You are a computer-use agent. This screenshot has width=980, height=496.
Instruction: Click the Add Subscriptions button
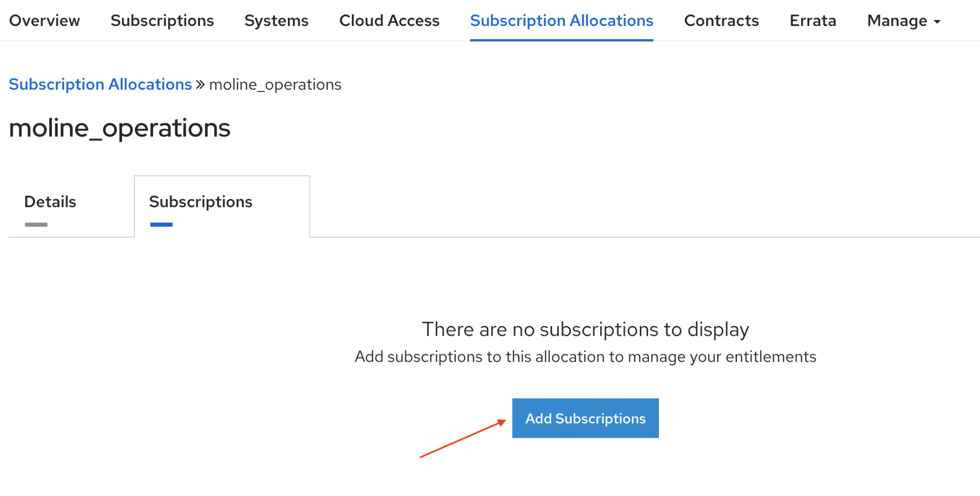pyautogui.click(x=585, y=418)
